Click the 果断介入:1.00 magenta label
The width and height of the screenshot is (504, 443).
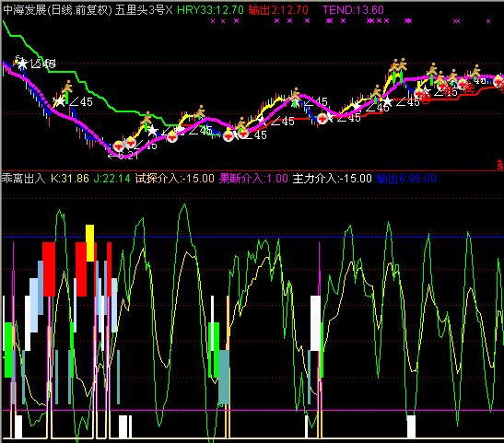point(253,178)
